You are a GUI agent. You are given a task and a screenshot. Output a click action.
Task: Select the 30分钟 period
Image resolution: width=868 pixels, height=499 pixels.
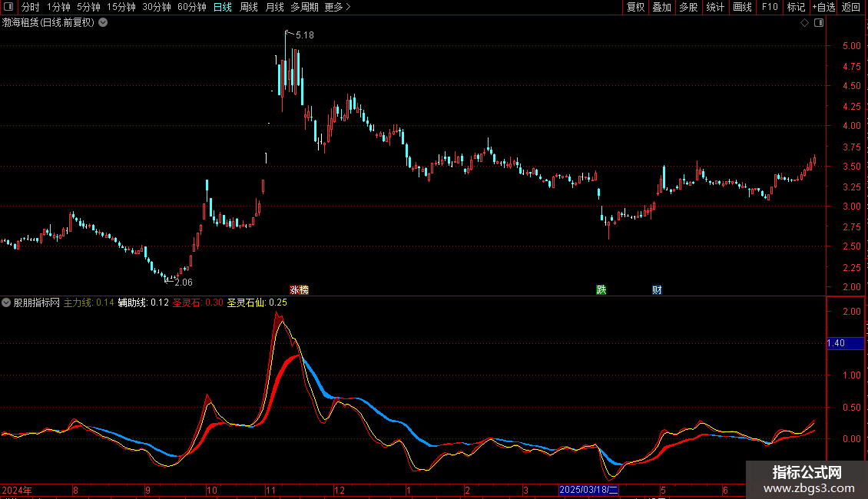click(x=157, y=7)
